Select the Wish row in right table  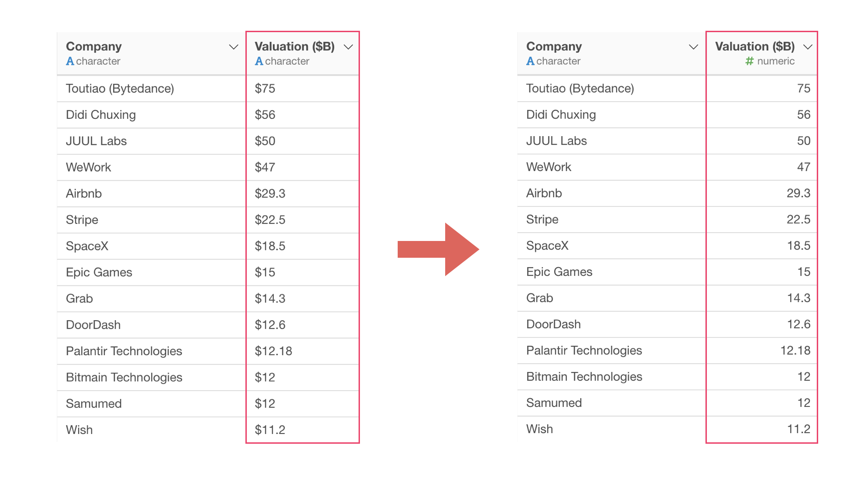tap(667, 429)
